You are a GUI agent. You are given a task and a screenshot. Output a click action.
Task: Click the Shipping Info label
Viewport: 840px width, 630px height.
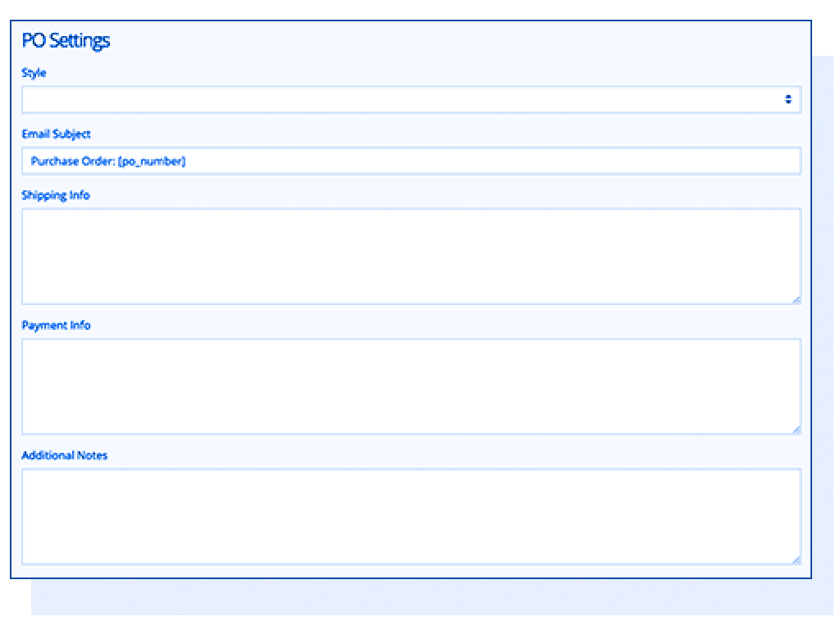(x=56, y=195)
